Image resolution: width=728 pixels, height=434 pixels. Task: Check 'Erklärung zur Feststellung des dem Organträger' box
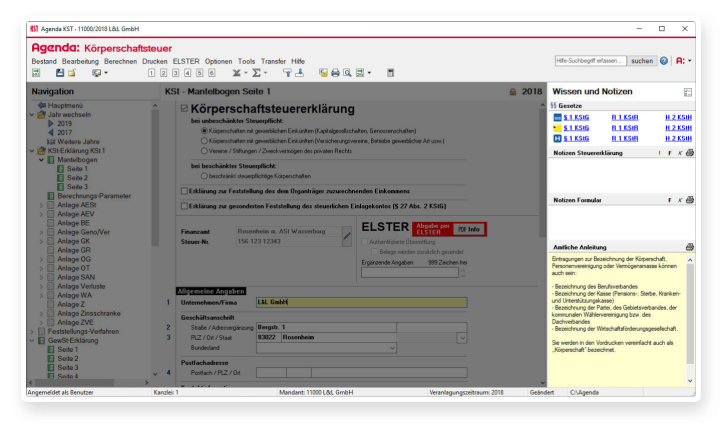pos(184,190)
